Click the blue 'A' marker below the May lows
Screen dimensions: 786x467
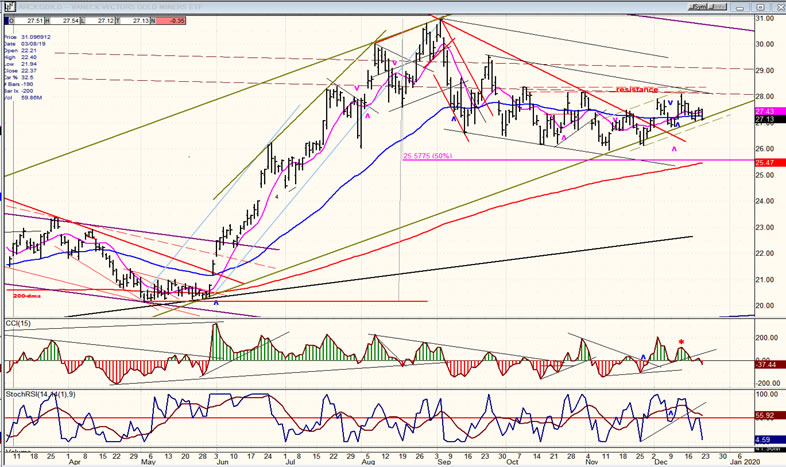coord(216,303)
